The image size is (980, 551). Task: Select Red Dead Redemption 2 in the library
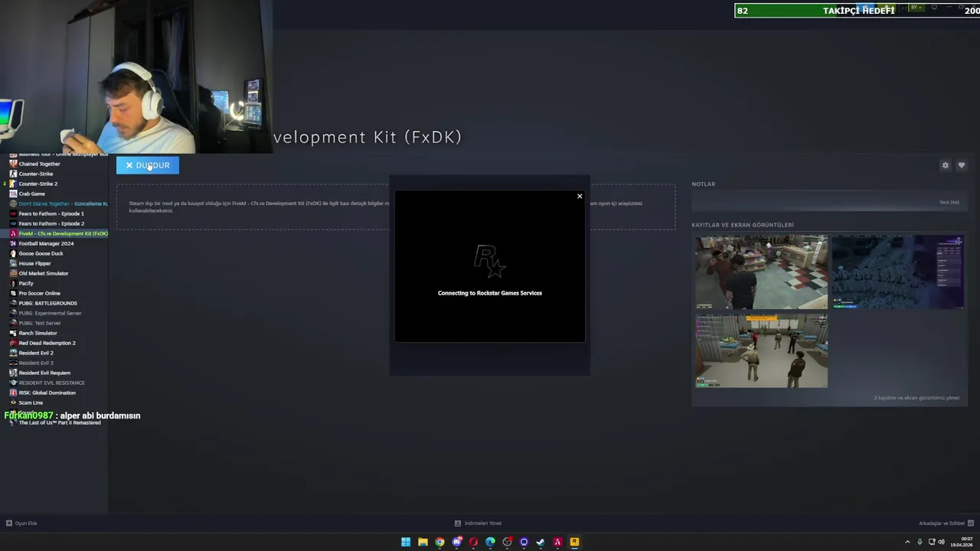tap(47, 343)
